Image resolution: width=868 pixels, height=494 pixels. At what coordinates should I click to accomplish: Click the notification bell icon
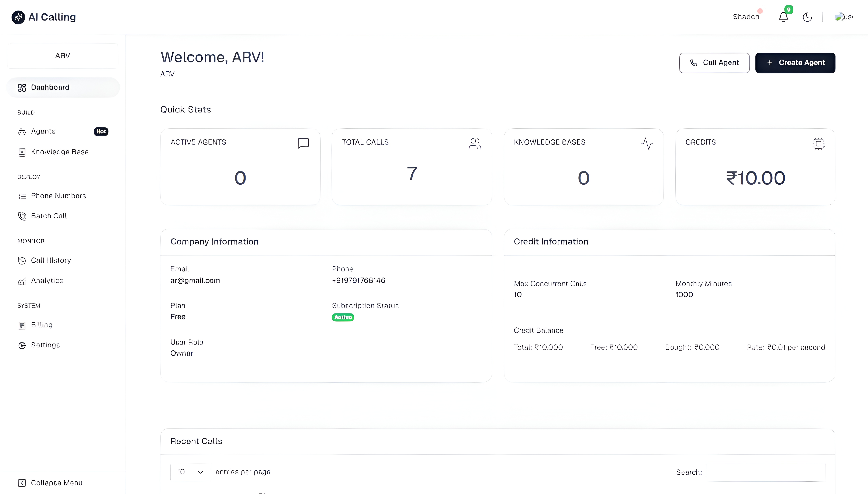[x=783, y=17]
